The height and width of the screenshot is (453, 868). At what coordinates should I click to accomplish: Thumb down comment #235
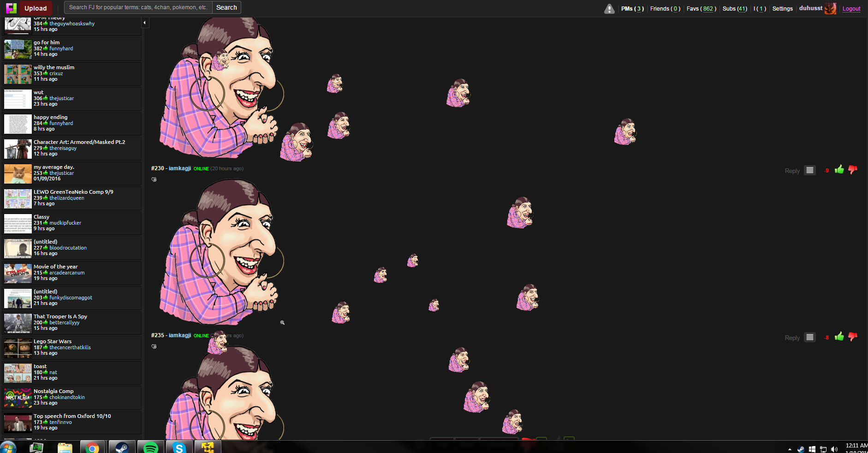click(x=852, y=337)
